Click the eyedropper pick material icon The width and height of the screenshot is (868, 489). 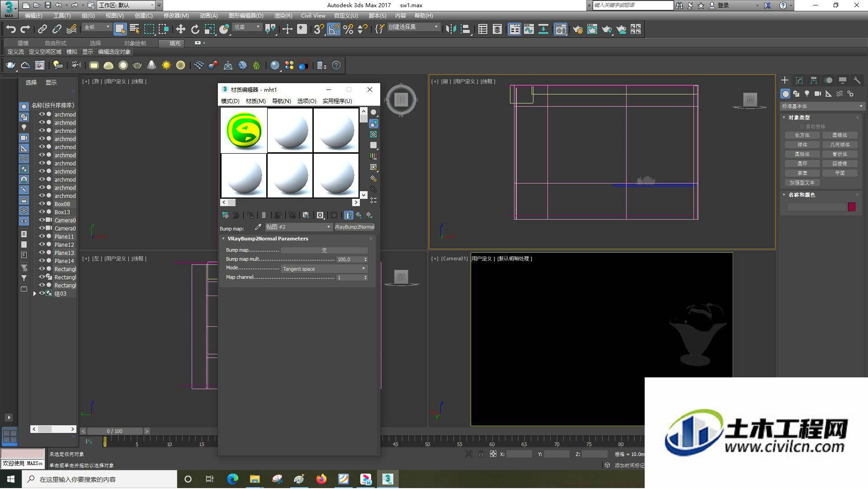point(258,227)
